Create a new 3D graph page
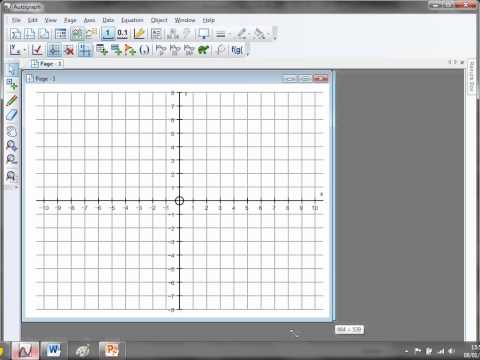Viewport: 480px width, 360px height. [x=44, y=34]
